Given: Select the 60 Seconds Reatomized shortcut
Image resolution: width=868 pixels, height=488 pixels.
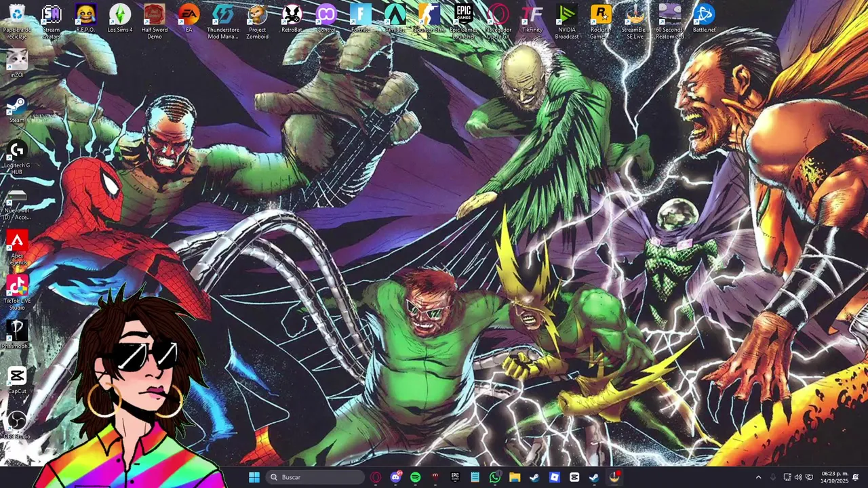Looking at the screenshot, I should point(669,21).
